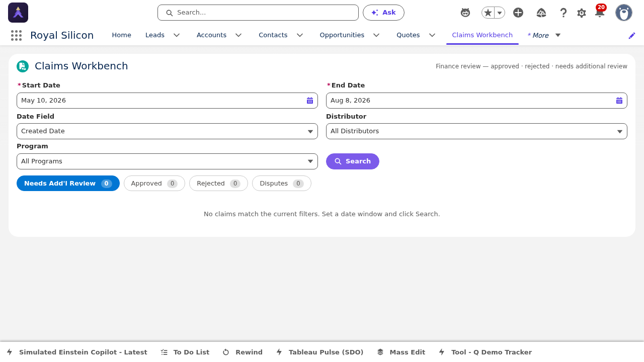Click into the global Search box
Screen dimensions: 644x362
coord(258,13)
